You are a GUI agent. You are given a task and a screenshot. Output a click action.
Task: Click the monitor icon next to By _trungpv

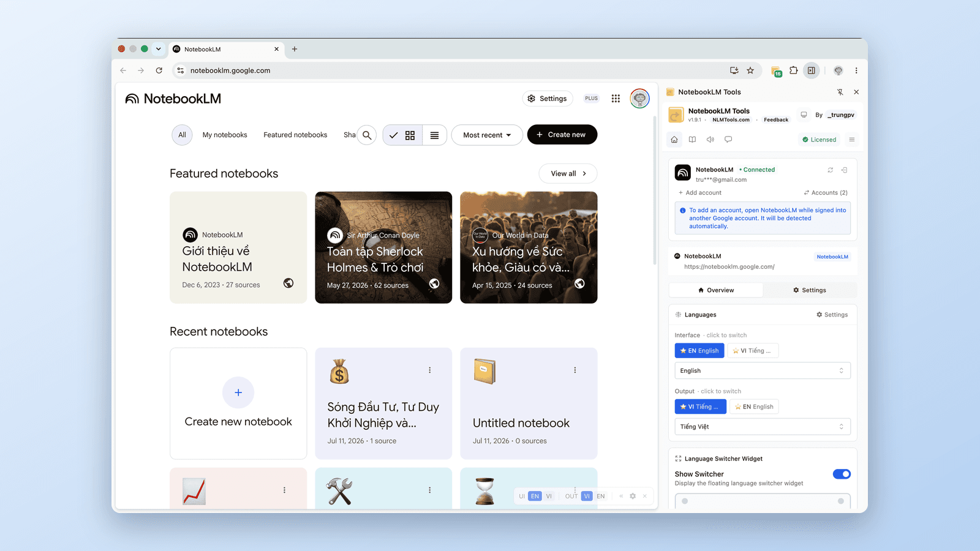point(804,115)
